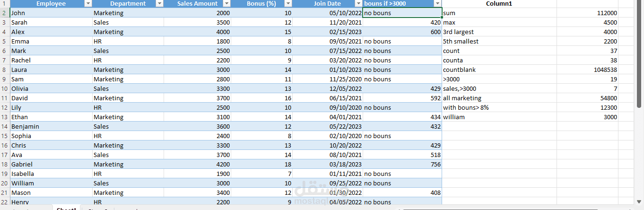Select the bonus result cell 756
This screenshot has width=644, height=210.
(x=402, y=164)
